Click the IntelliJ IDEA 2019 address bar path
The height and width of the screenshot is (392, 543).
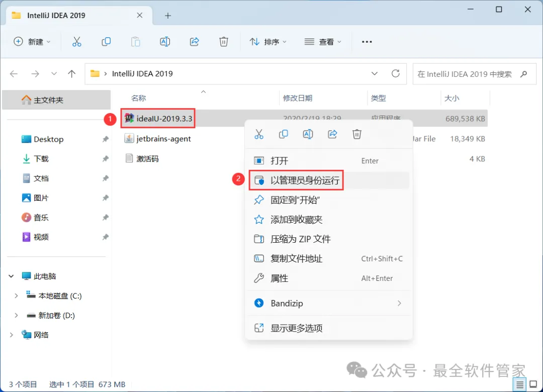(142, 74)
